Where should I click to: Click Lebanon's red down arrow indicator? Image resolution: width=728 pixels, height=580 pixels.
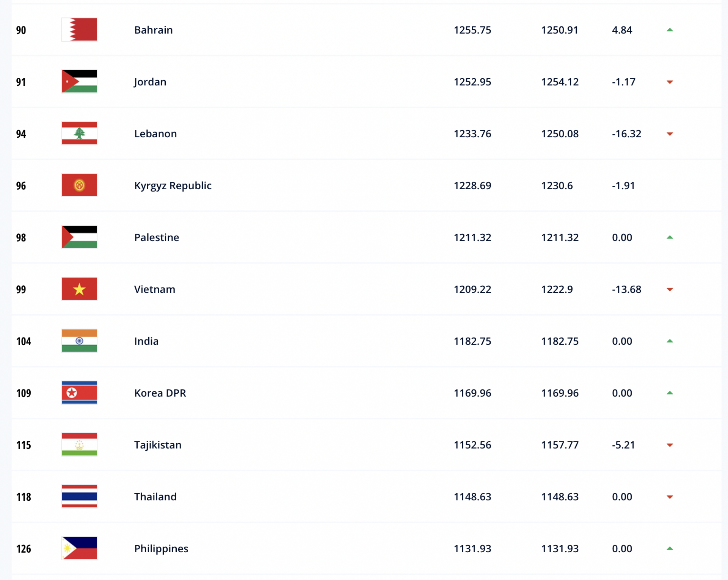click(670, 134)
